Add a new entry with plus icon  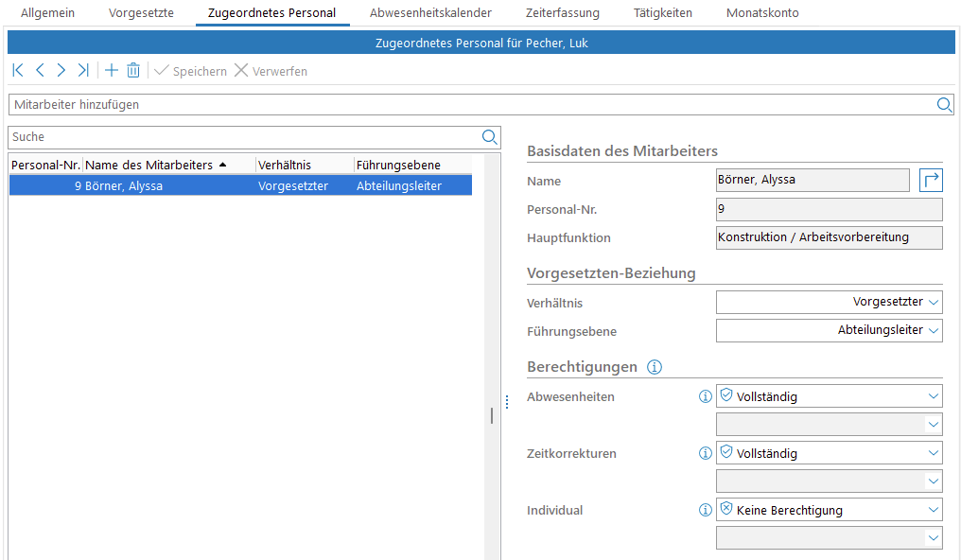(x=111, y=71)
